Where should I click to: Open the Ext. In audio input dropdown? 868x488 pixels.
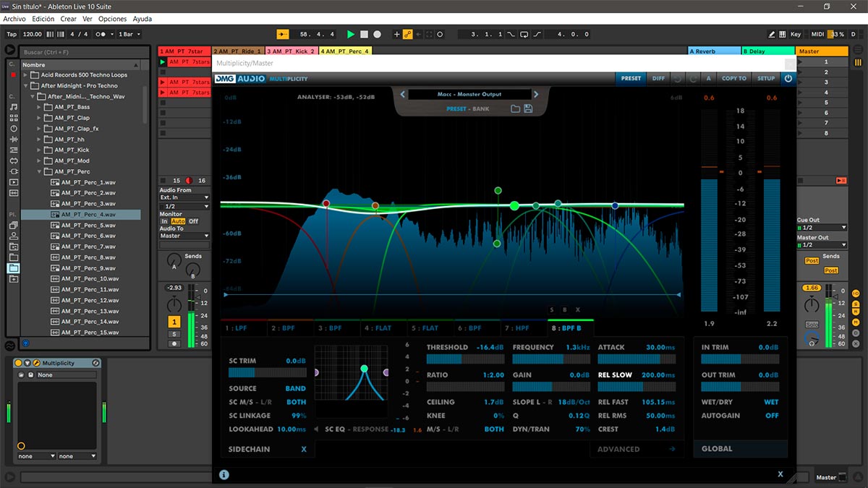click(184, 197)
